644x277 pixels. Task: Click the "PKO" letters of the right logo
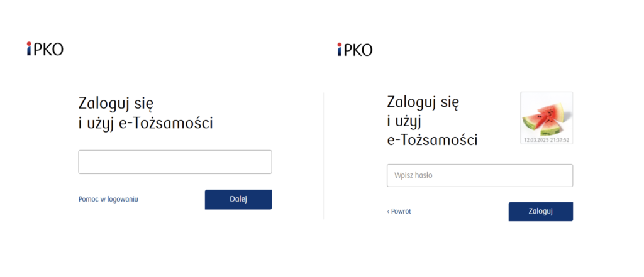[x=358, y=49]
